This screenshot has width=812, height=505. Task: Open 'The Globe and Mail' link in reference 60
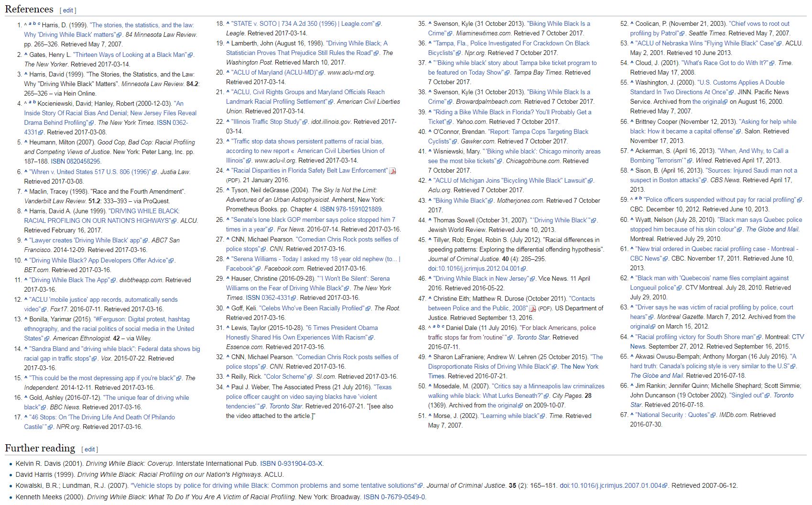click(772, 230)
